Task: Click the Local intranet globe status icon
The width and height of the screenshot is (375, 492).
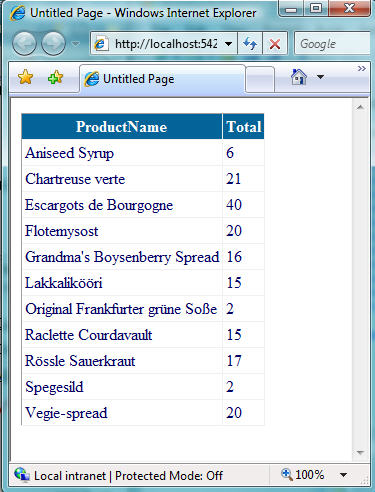Action: tap(22, 474)
